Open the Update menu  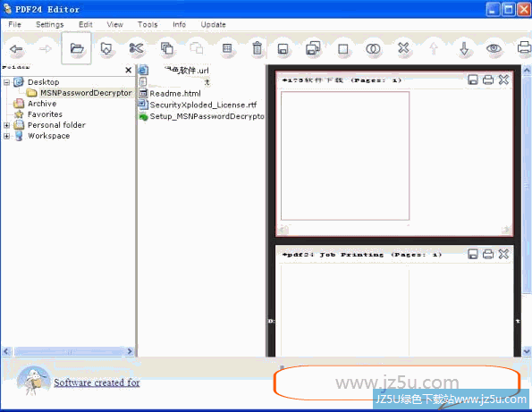click(x=213, y=24)
